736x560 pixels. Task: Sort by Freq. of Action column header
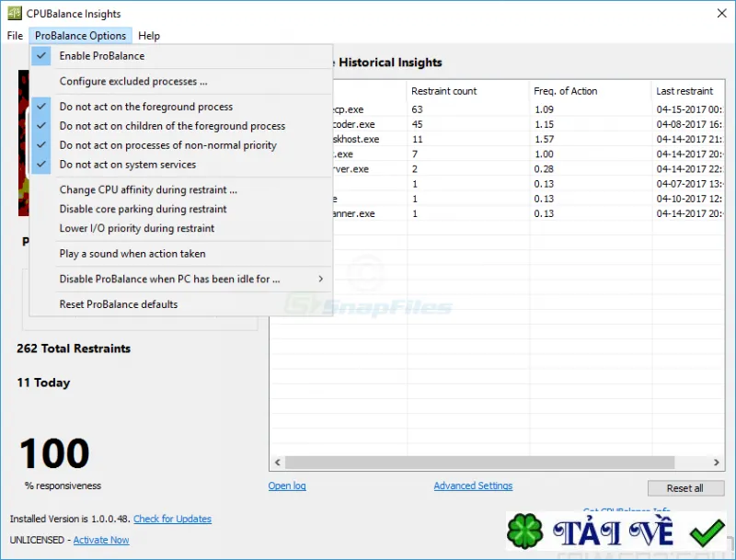point(590,91)
